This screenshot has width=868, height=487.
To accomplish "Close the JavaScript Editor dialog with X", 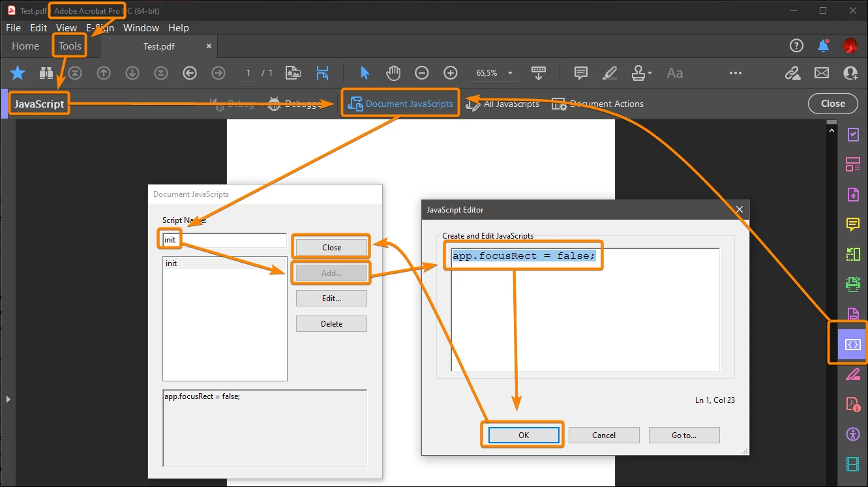I will tap(739, 209).
